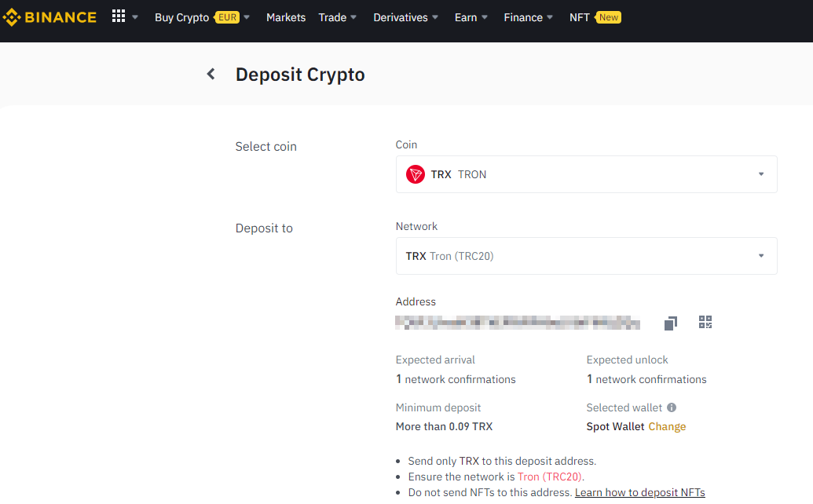
Task: Click the Selected wallet info icon
Action: 672,407
